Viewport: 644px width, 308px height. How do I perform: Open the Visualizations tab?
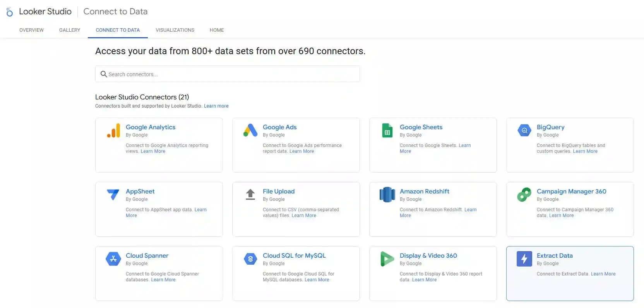[175, 30]
